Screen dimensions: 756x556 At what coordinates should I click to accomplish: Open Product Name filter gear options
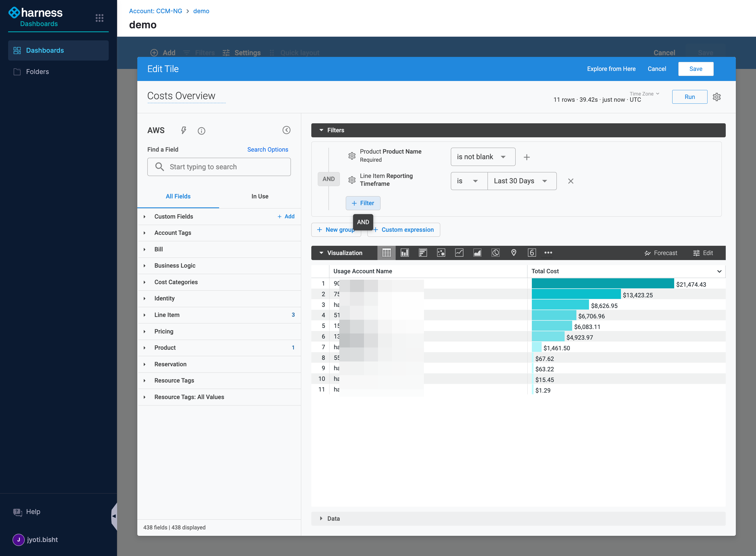coord(352,156)
